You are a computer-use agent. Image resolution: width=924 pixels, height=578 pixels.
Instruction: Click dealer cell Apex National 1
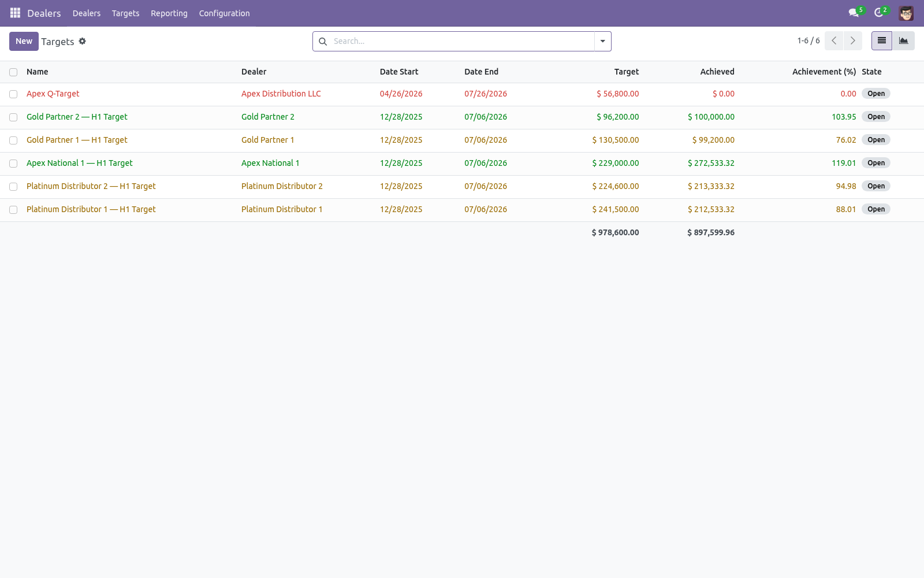[270, 163]
